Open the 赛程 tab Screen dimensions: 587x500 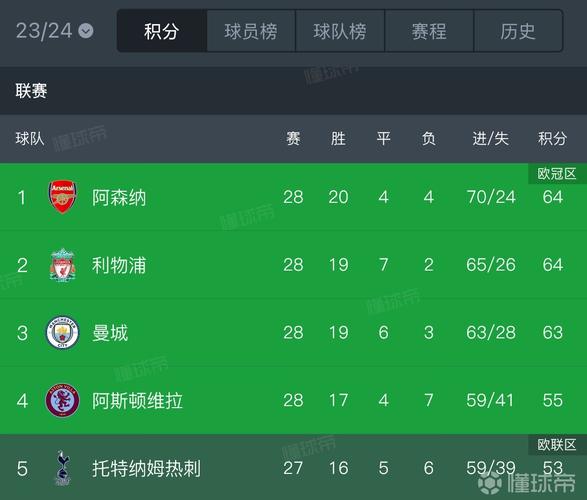point(429,31)
